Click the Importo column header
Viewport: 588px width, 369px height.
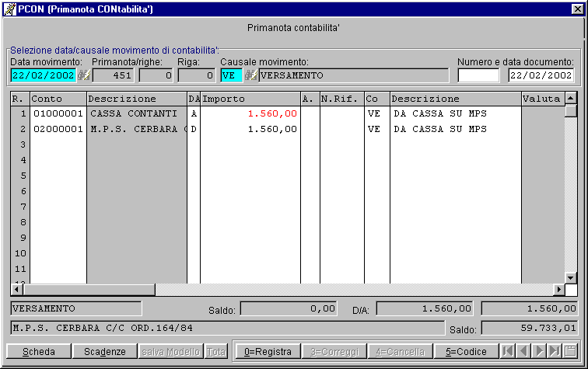point(250,99)
